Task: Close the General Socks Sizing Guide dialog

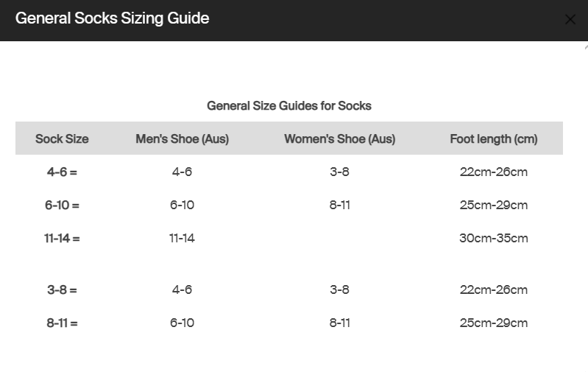Action: coord(570,20)
